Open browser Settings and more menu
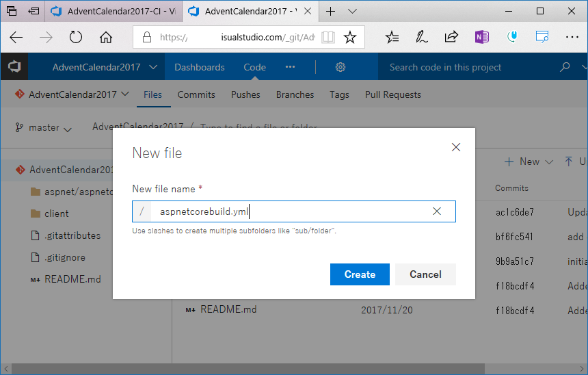Image resolution: width=588 pixels, height=375 pixels. [572, 37]
